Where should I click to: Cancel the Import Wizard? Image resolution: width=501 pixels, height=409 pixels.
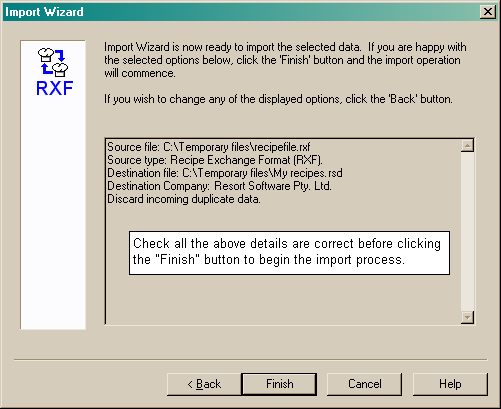[364, 384]
